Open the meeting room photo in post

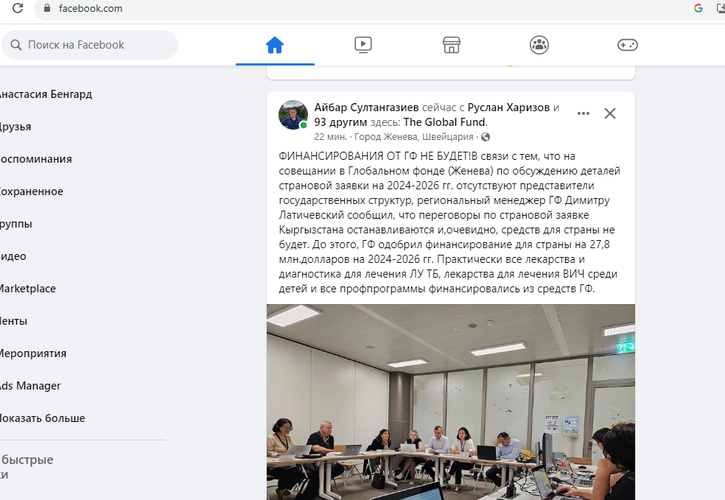[451, 402]
